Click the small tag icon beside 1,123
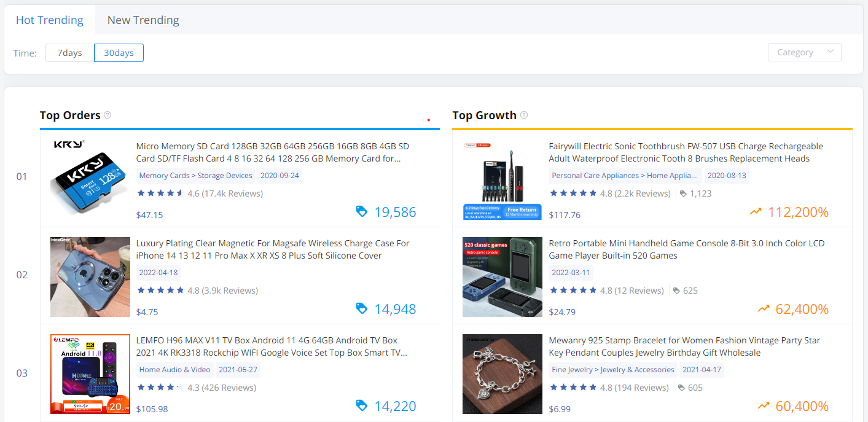 (684, 193)
